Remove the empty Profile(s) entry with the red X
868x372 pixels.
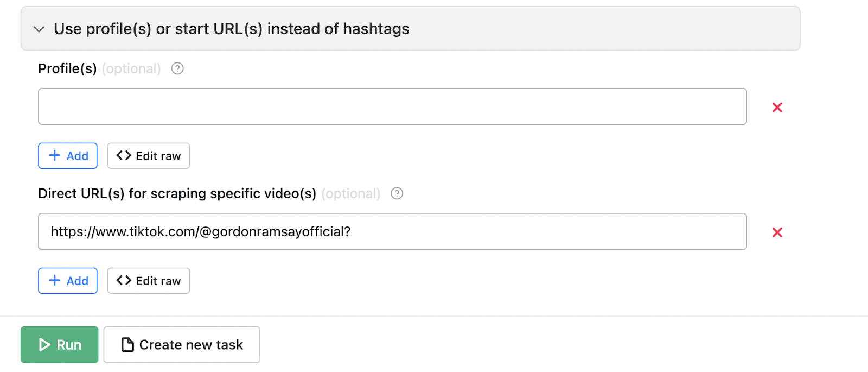(x=777, y=108)
